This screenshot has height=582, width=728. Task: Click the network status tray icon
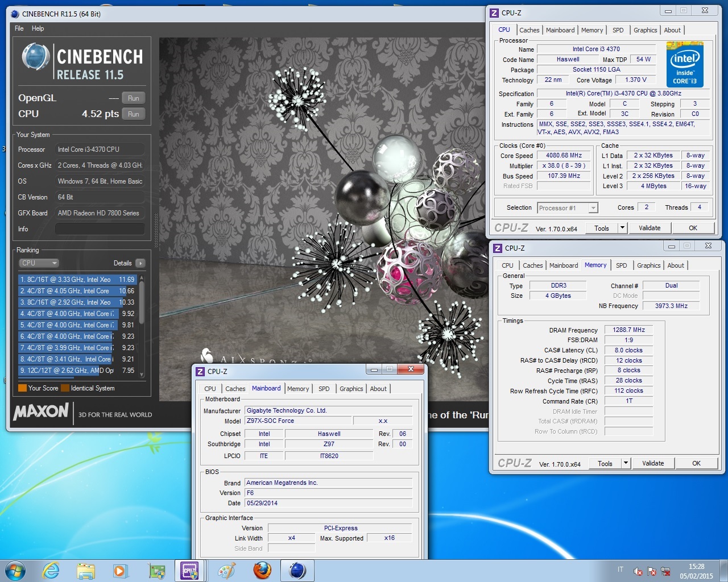[x=665, y=572]
